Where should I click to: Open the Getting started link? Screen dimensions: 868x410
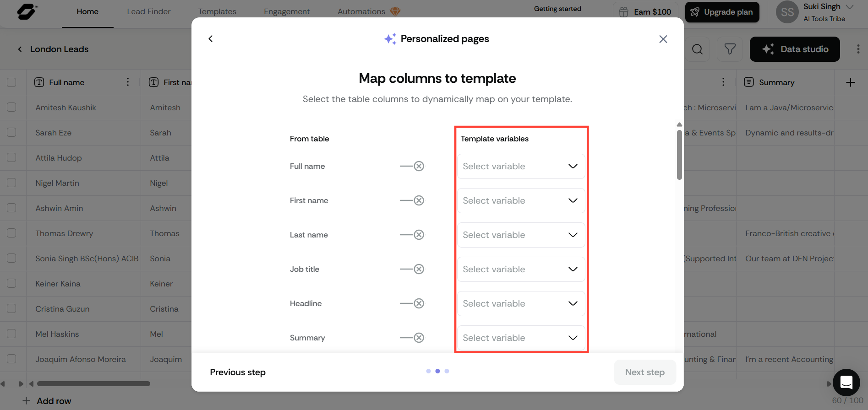(x=557, y=9)
